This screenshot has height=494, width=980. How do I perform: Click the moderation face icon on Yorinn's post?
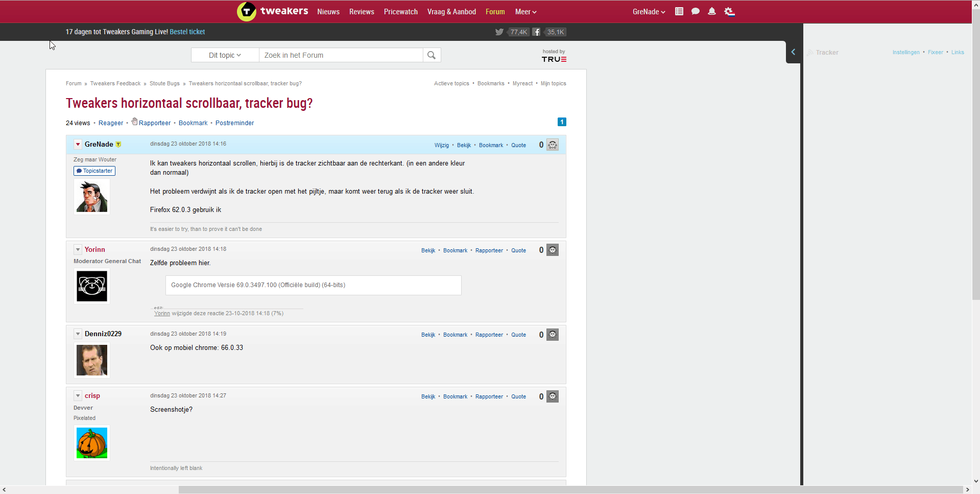pyautogui.click(x=553, y=250)
